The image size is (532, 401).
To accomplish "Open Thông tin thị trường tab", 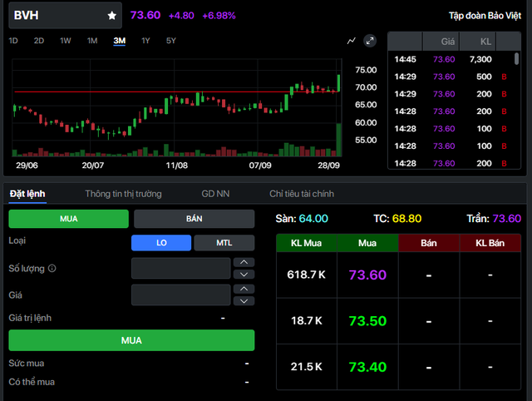I will point(123,194).
